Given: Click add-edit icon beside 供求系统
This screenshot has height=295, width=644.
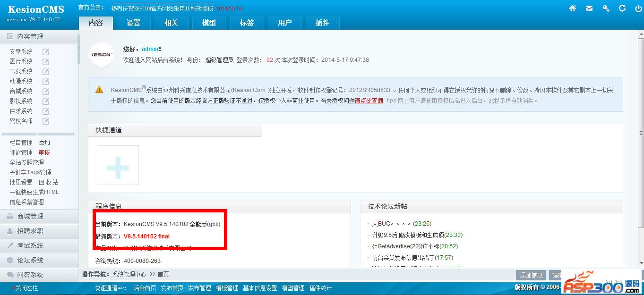Looking at the screenshot, I should pyautogui.click(x=46, y=111).
